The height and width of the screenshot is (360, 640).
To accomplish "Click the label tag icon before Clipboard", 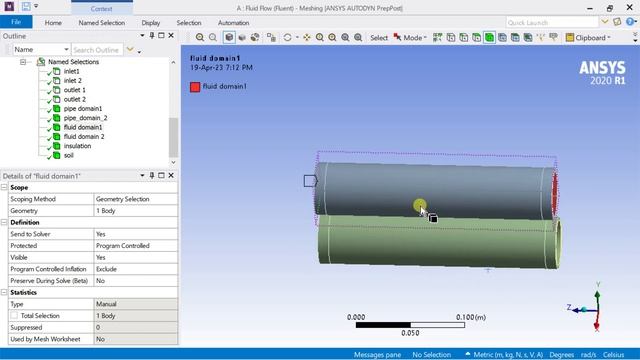I will click(553, 38).
